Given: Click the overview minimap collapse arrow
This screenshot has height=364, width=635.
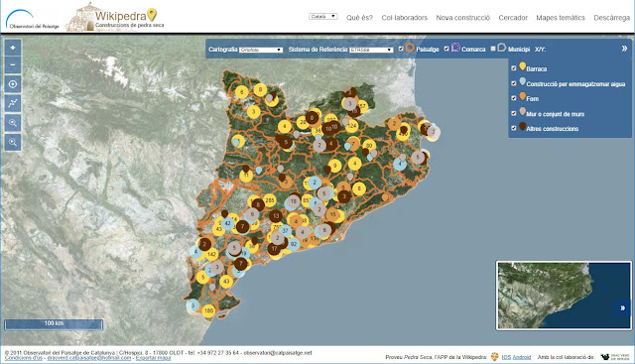Looking at the screenshot, I should (x=622, y=308).
